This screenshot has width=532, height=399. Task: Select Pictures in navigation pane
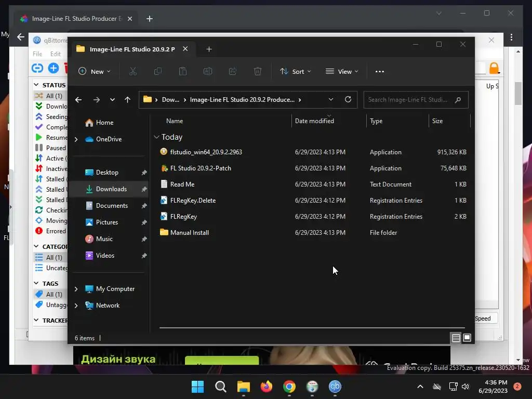pyautogui.click(x=110, y=222)
